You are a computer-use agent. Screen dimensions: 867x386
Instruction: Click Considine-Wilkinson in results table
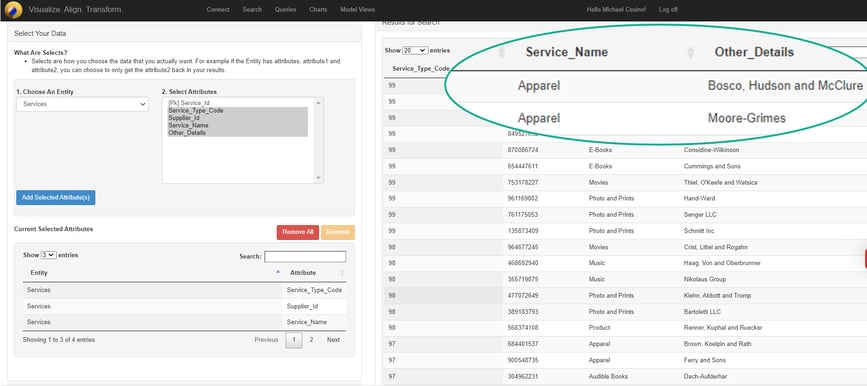tap(711, 150)
